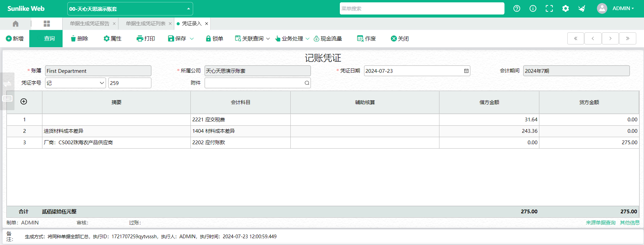Click the side panel keyboard icon
Screen dimensions: 644x245
[7, 98]
